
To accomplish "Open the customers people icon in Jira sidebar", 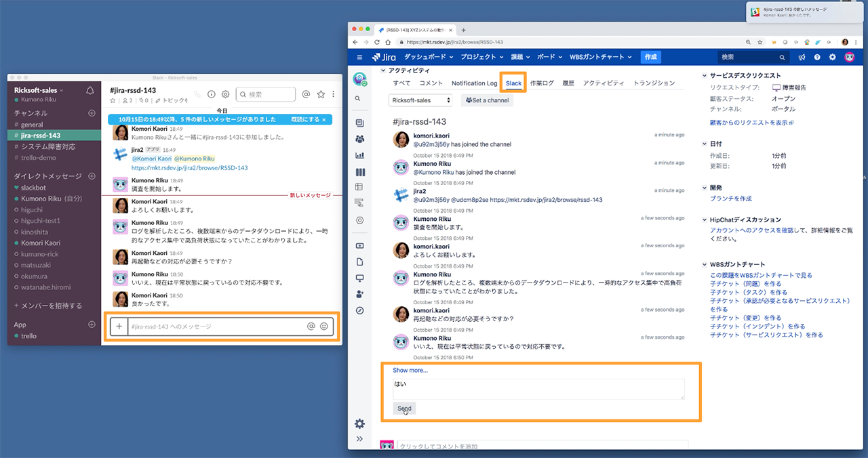I will (359, 139).
